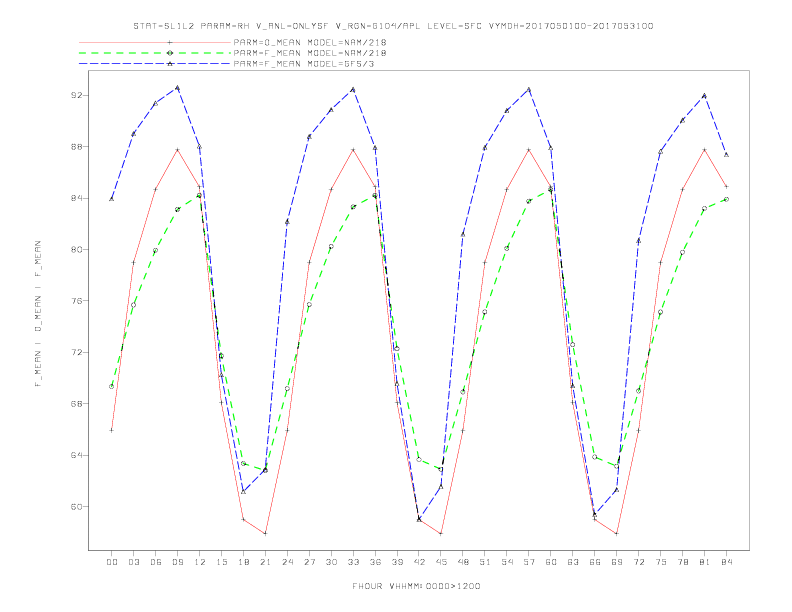792x612 pixels.
Task: Click y-axis tick label 60
Action: (x=77, y=506)
